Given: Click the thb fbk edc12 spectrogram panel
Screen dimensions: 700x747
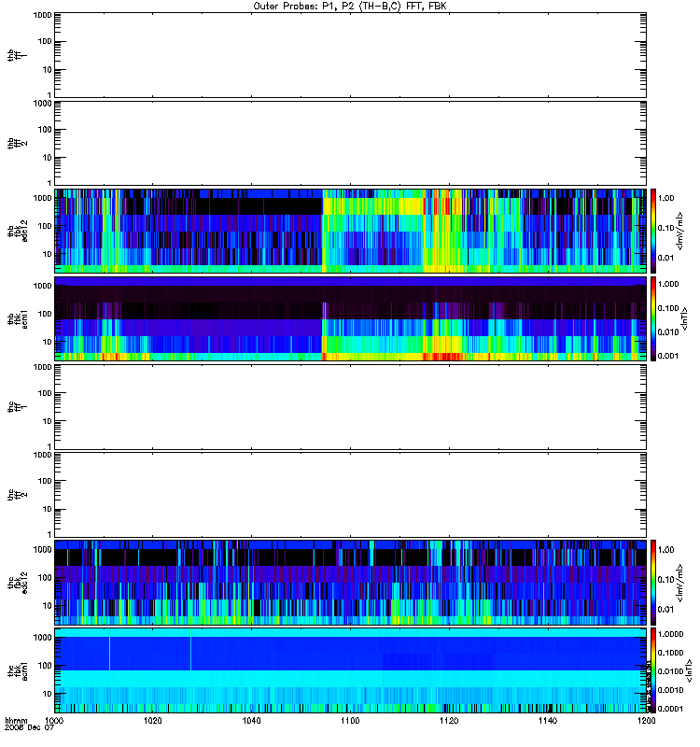Looking at the screenshot, I should coord(350,231).
